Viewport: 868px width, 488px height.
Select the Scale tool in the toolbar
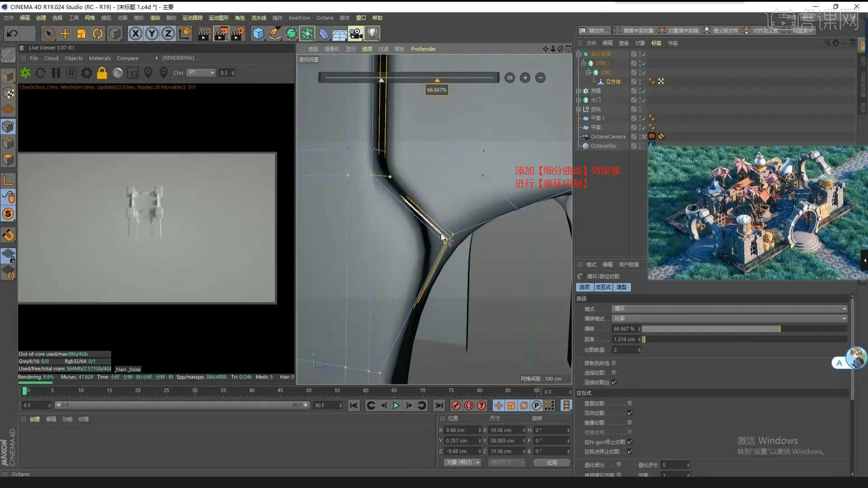click(81, 33)
